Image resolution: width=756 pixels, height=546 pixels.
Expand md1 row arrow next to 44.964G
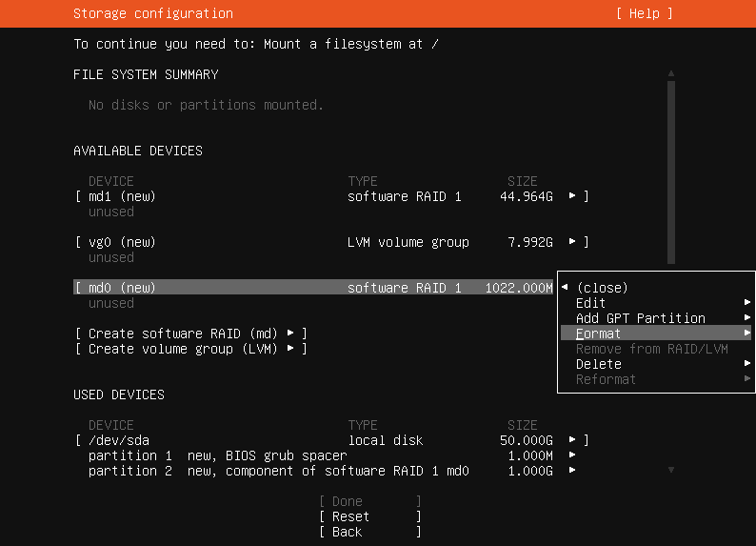pyautogui.click(x=572, y=196)
